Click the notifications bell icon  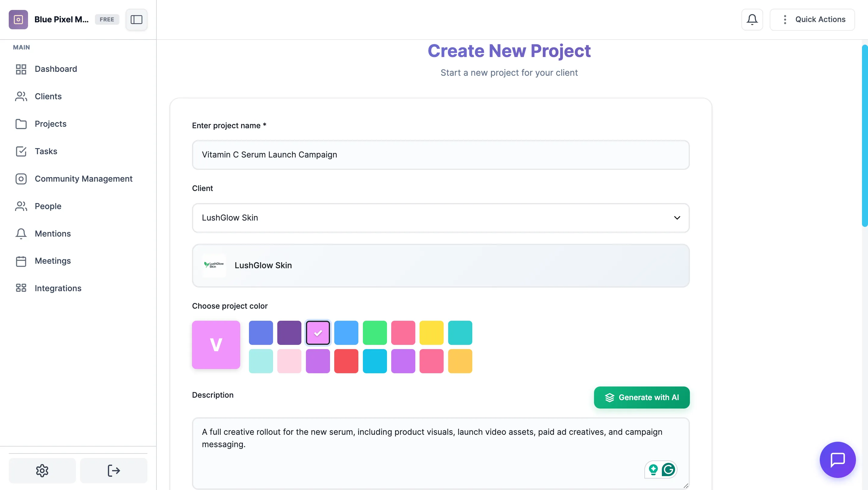[x=752, y=20]
